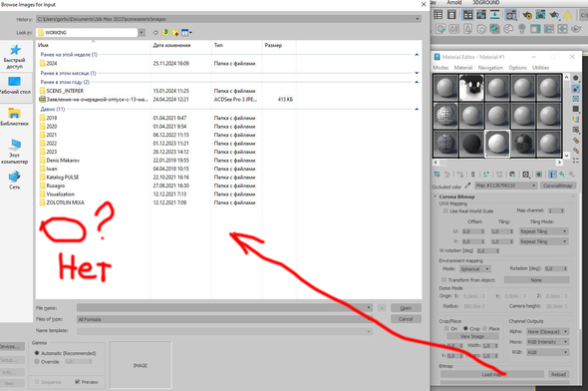
Task: Open the Navigation menu in Material Editor
Action: 490,68
